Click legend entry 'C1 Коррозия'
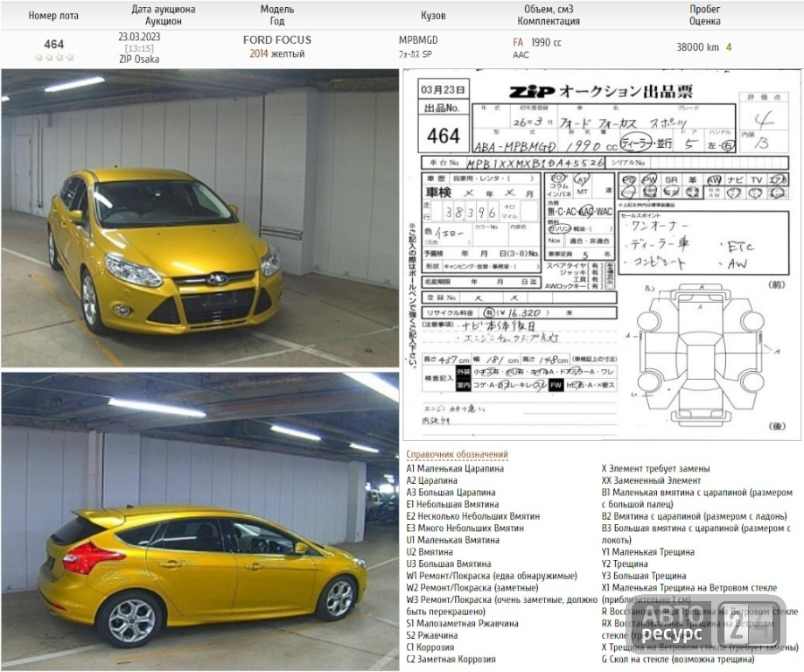This screenshot has width=804, height=672. point(430,647)
